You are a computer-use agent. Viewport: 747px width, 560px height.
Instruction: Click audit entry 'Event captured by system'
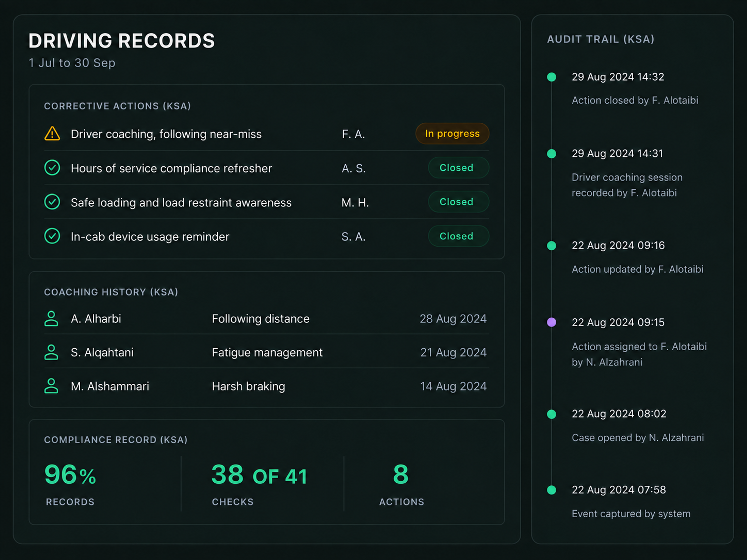pyautogui.click(x=631, y=514)
